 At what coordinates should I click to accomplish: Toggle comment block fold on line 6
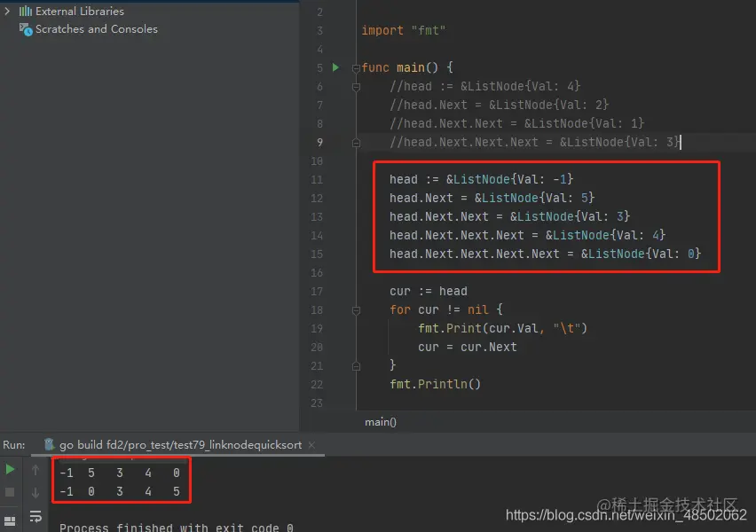pyautogui.click(x=356, y=87)
